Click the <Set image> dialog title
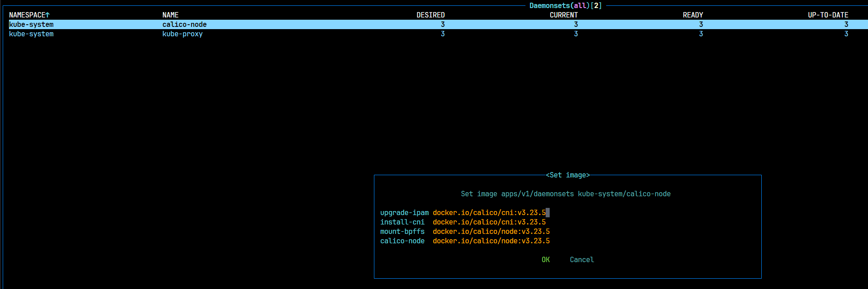Screen dimensions: 868x289 tap(568, 175)
